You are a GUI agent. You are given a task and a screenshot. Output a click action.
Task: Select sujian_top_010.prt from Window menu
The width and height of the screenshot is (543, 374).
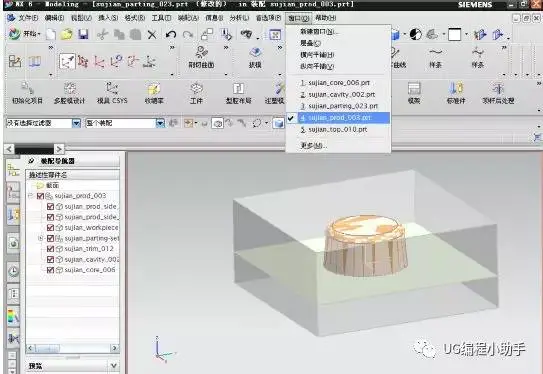tap(338, 130)
